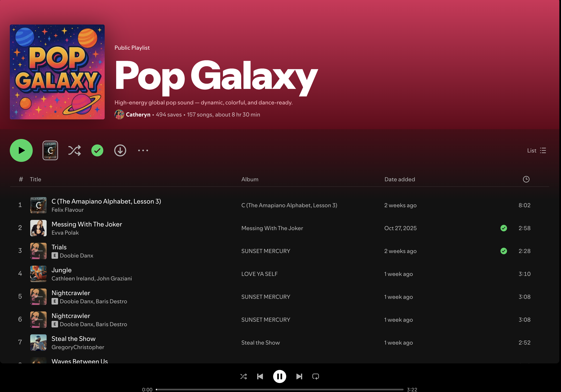Image resolution: width=561 pixels, height=392 pixels.
Task: Toggle shuffle in the bottom player bar
Action: point(243,376)
